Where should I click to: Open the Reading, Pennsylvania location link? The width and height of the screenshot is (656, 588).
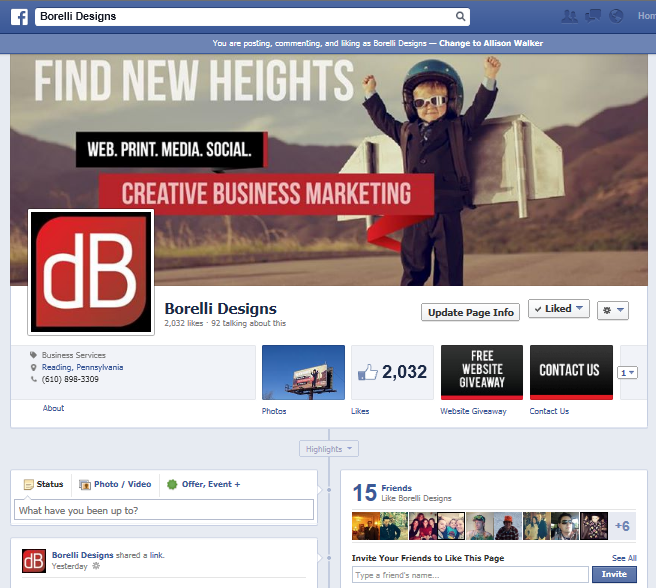[82, 367]
